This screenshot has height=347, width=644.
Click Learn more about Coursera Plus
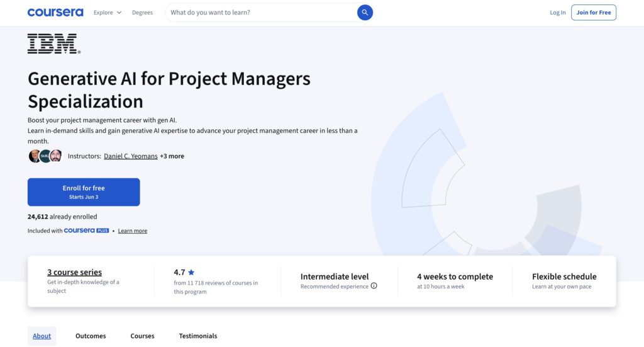(x=132, y=230)
